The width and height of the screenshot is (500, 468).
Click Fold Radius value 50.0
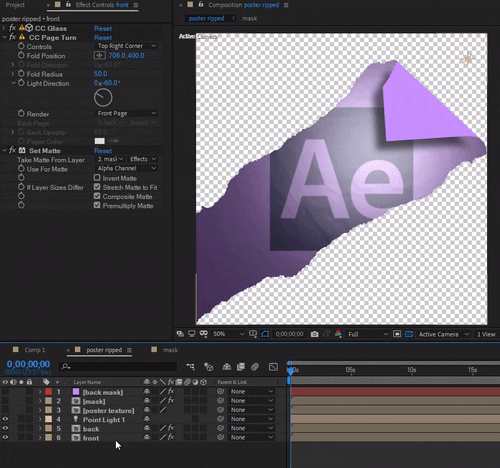100,74
